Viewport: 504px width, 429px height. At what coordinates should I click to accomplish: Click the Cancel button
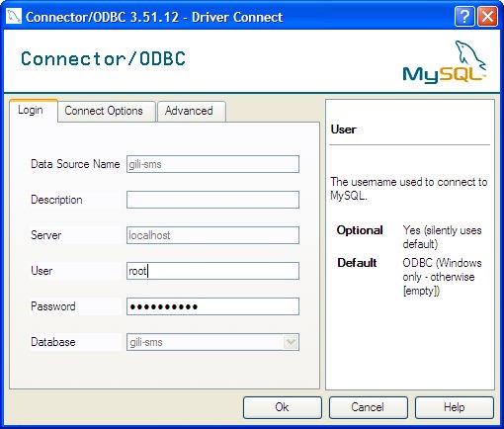368,407
